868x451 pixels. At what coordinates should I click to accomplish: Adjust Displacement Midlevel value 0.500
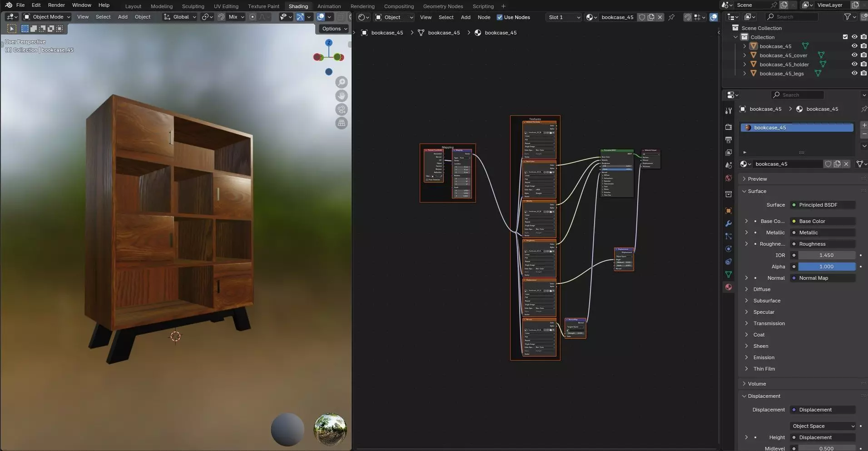point(827,448)
